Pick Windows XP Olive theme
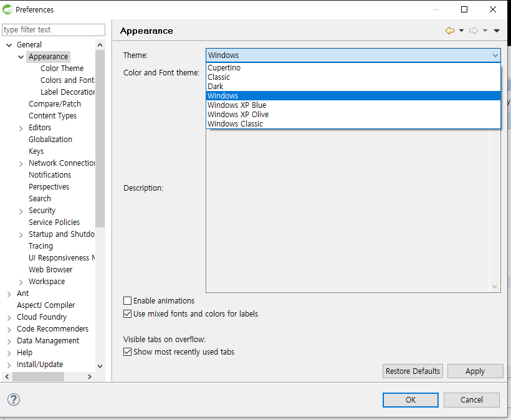 point(353,115)
